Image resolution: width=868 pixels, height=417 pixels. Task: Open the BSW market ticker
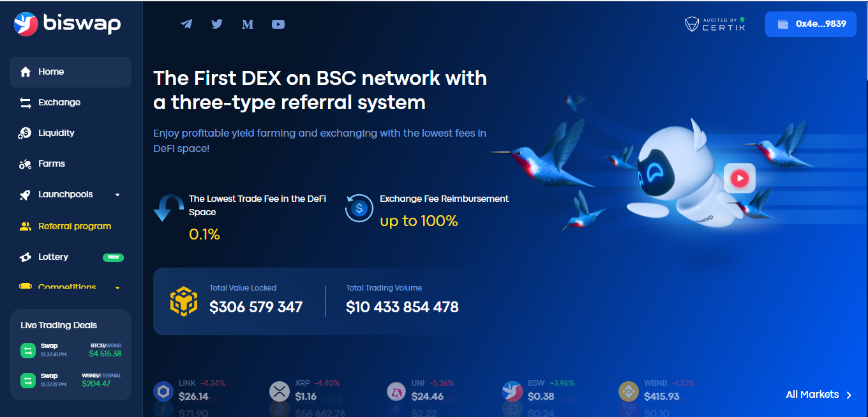pos(539,390)
